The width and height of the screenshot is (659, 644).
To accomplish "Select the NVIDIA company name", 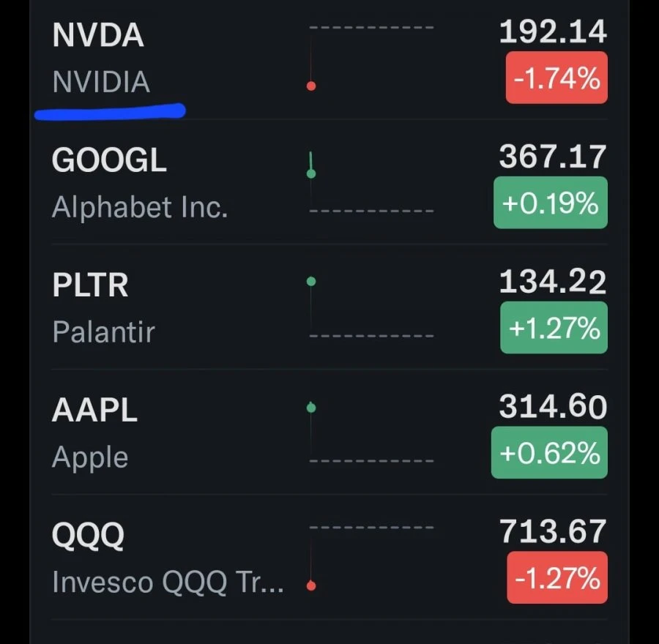I will (101, 82).
